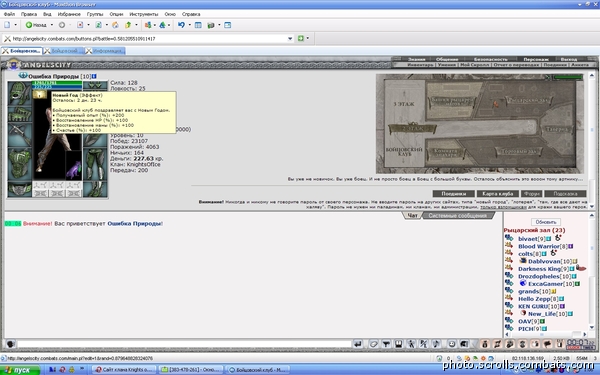Click the blue undo arrow toolbar icon

point(181,25)
